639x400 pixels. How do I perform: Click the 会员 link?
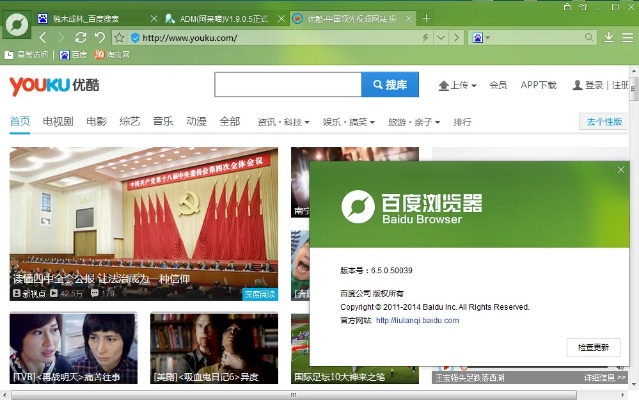pyautogui.click(x=498, y=85)
